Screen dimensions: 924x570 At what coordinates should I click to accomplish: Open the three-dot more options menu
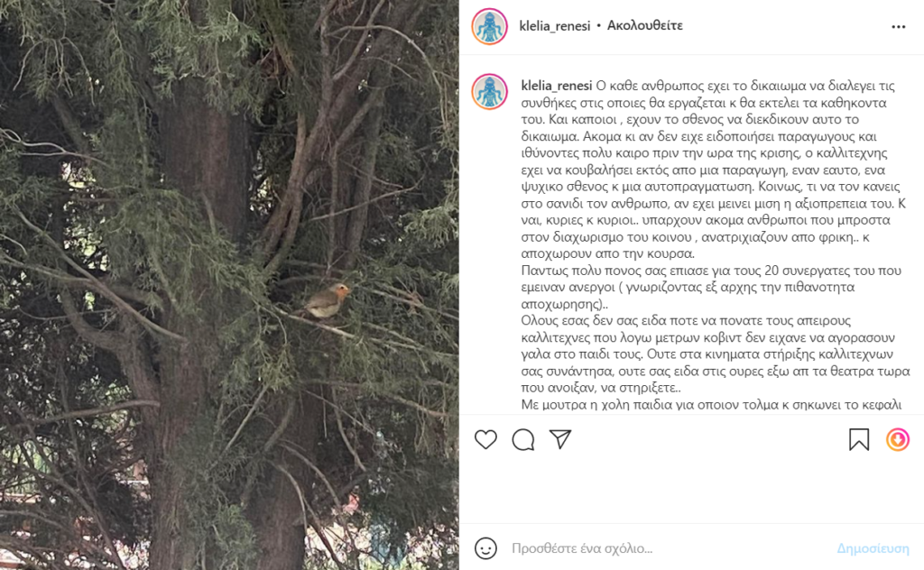pos(898,27)
